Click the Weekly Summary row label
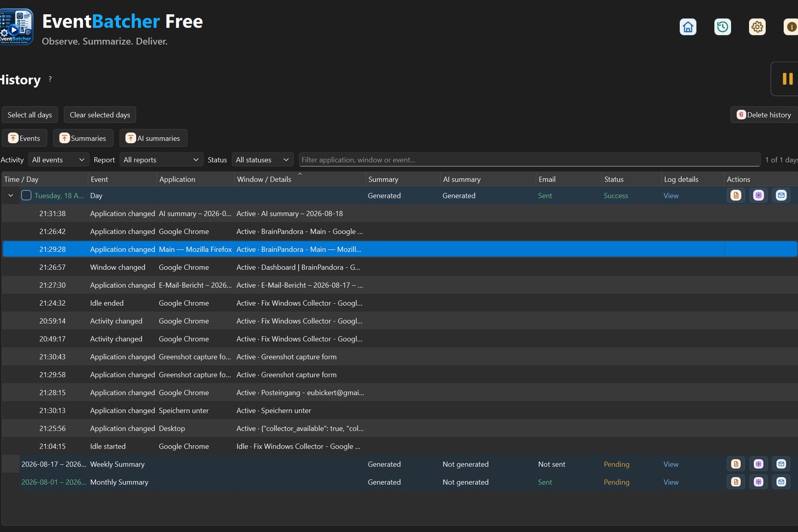 tap(117, 464)
